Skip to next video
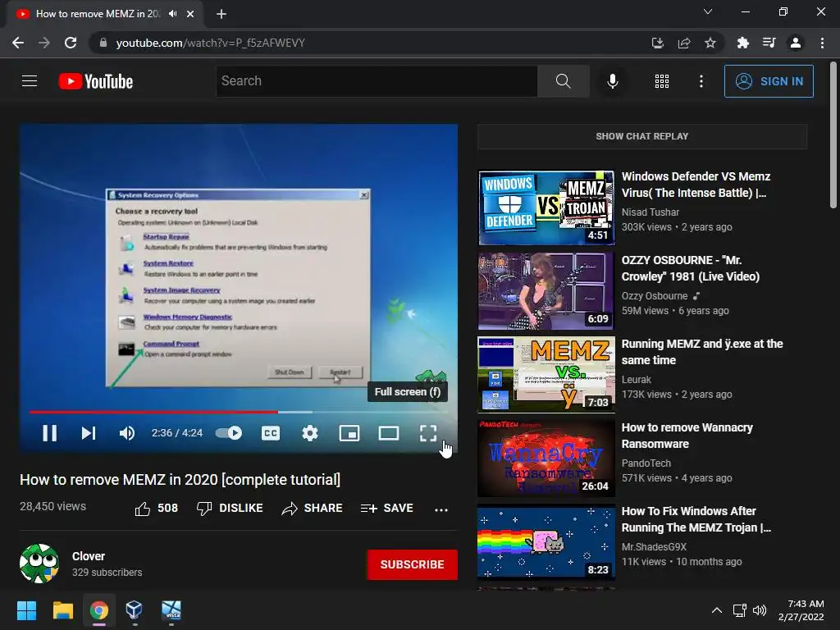840x630 pixels. [x=89, y=433]
